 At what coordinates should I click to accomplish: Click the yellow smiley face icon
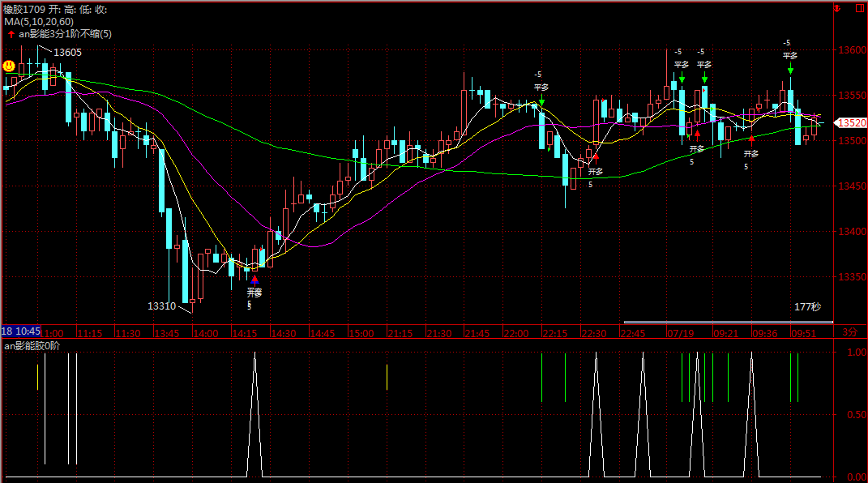(x=9, y=66)
